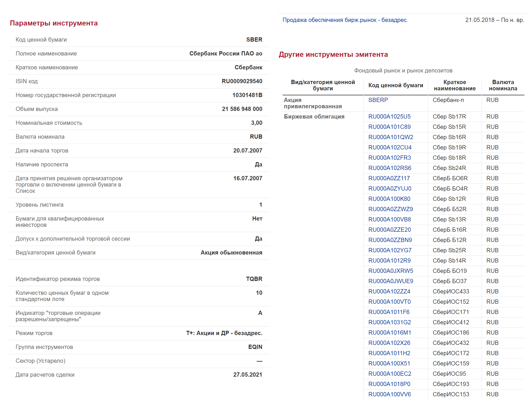Open the RU000A102ZZ4 bond link
Screen dimensions: 532x399
click(389, 291)
